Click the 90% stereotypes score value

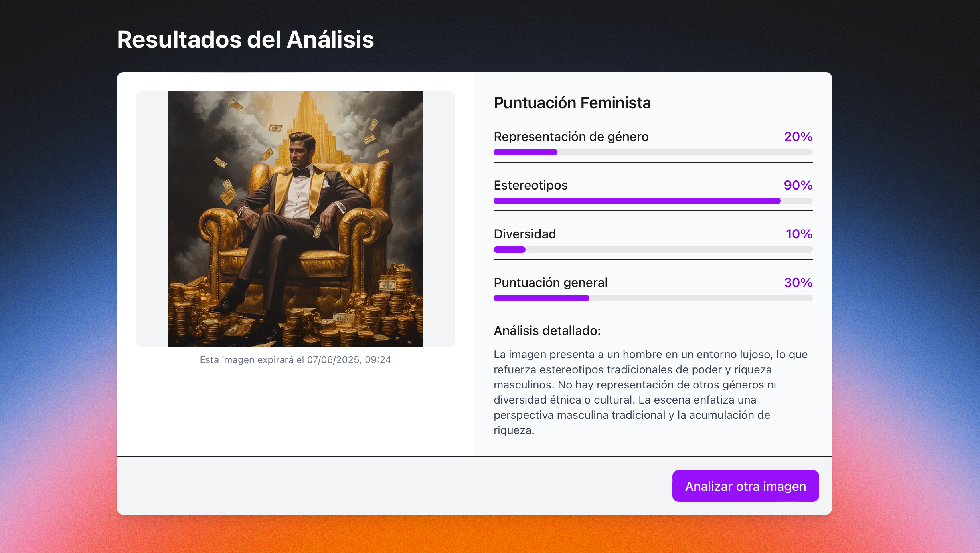point(798,185)
